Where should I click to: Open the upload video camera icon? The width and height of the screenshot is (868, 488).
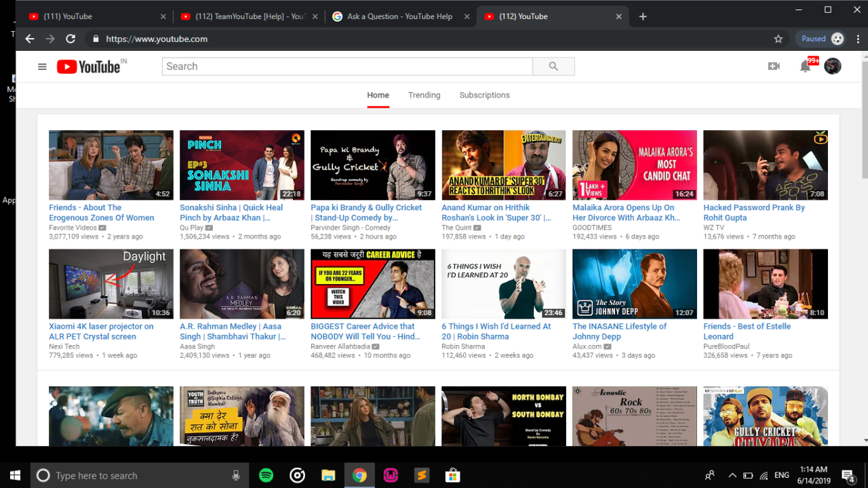[x=774, y=66]
